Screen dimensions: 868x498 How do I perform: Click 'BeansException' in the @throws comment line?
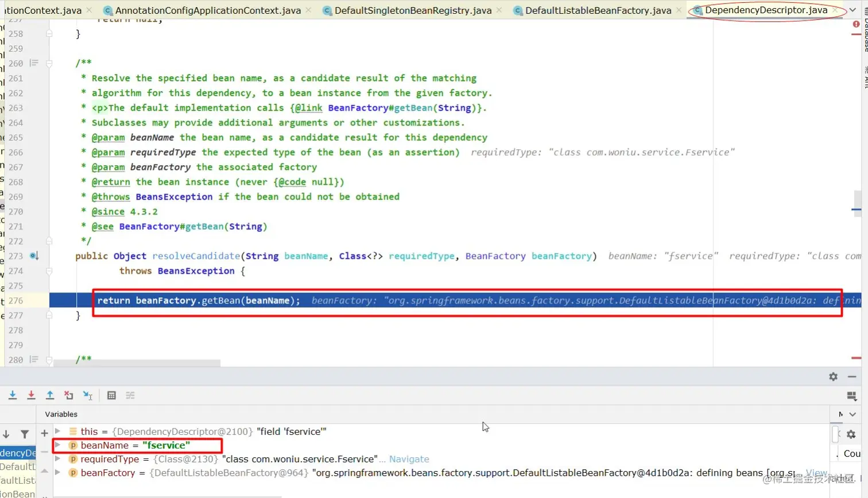(174, 197)
